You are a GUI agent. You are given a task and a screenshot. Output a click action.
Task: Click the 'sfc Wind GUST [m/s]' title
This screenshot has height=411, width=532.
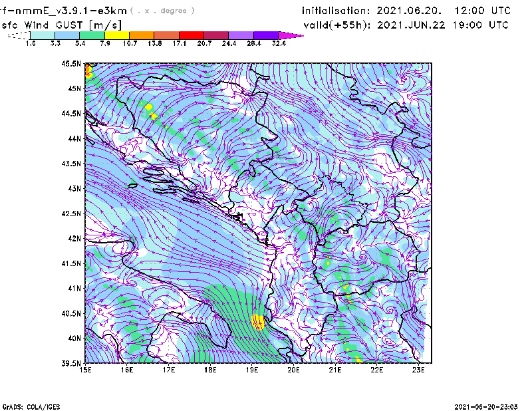point(62,25)
